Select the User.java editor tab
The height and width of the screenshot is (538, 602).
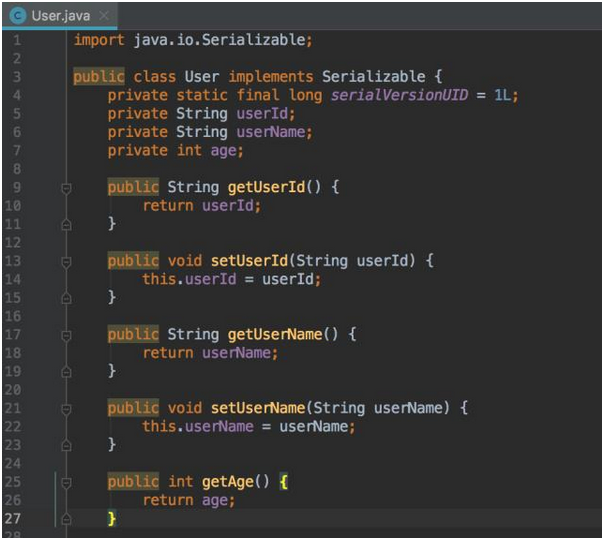(60, 16)
